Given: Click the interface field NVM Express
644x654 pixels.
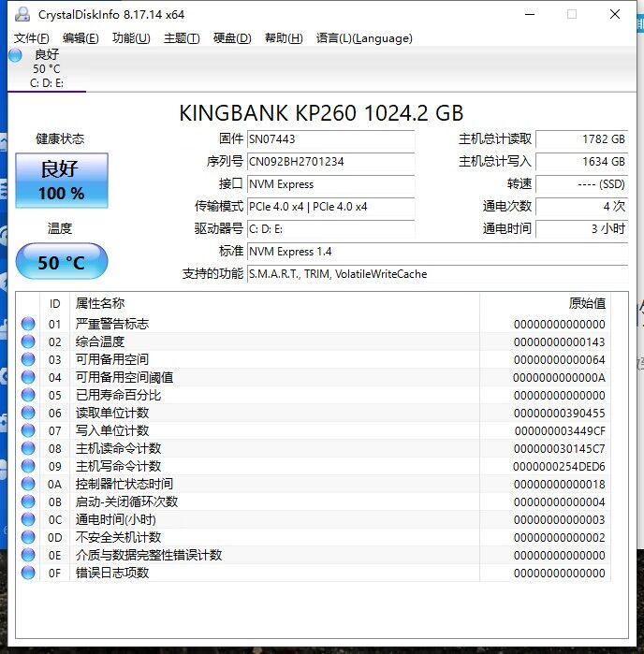Looking at the screenshot, I should tap(330, 184).
